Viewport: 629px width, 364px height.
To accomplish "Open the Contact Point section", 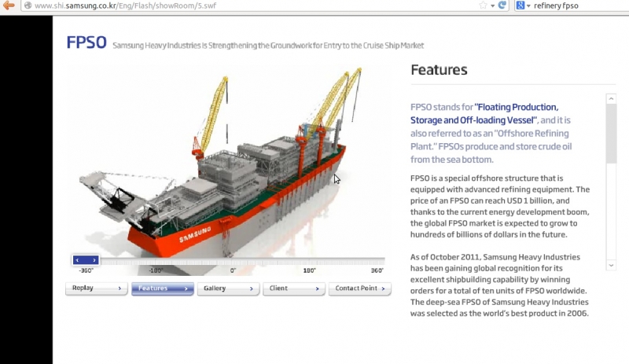I will (359, 289).
